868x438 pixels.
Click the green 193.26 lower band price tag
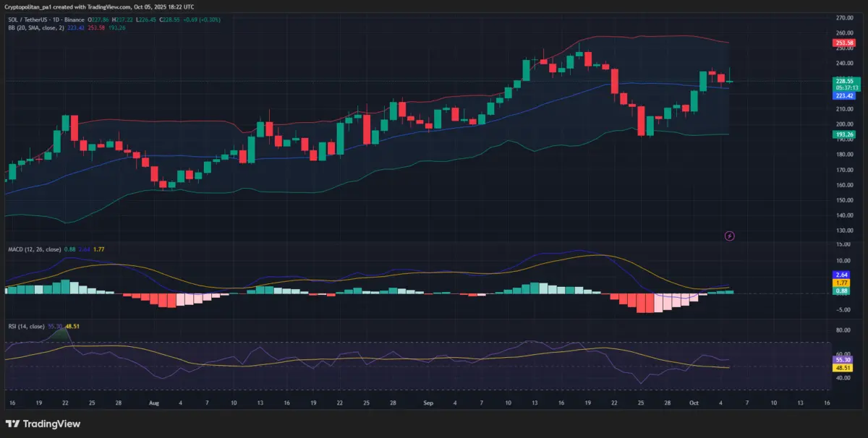[x=844, y=134]
